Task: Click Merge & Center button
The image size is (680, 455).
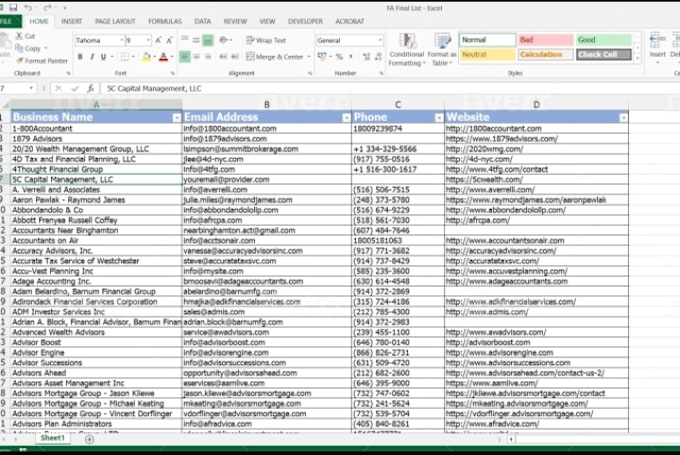Action: pos(275,57)
